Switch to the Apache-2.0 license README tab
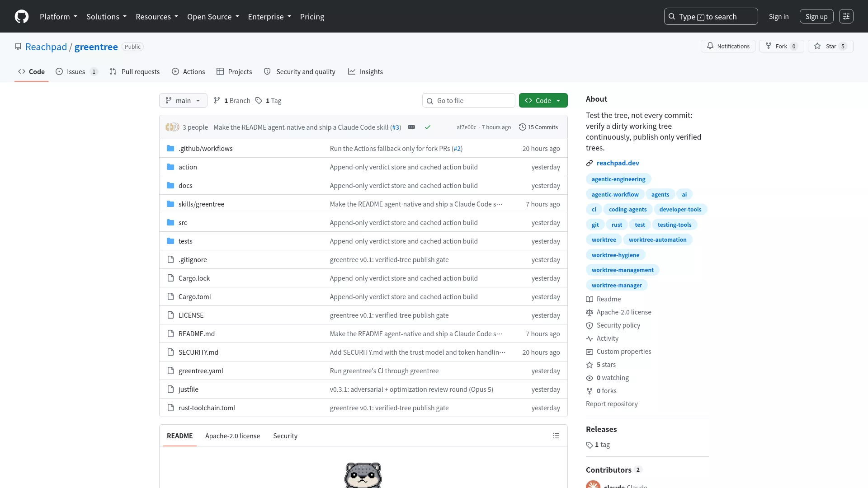 232,436
